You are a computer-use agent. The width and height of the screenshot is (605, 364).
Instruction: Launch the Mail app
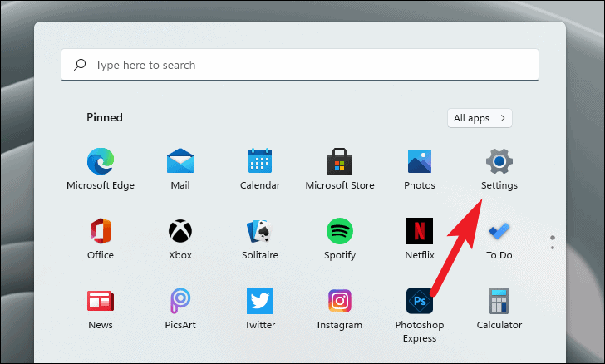[180, 169]
